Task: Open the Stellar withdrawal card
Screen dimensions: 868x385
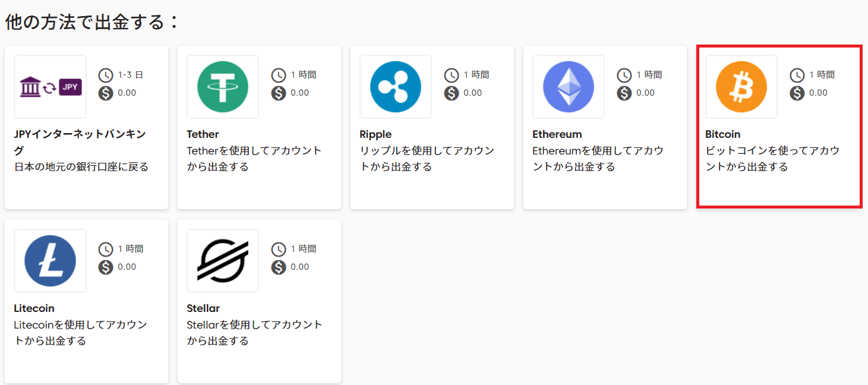Action: click(x=259, y=301)
